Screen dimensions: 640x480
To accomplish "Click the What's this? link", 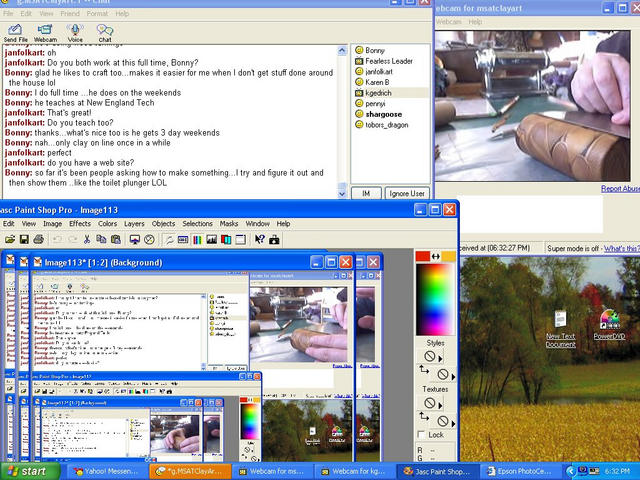I will tap(622, 248).
